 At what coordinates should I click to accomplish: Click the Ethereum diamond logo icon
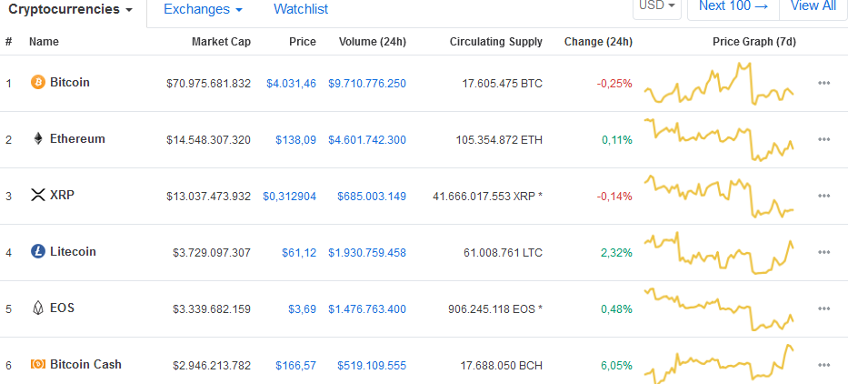37,138
